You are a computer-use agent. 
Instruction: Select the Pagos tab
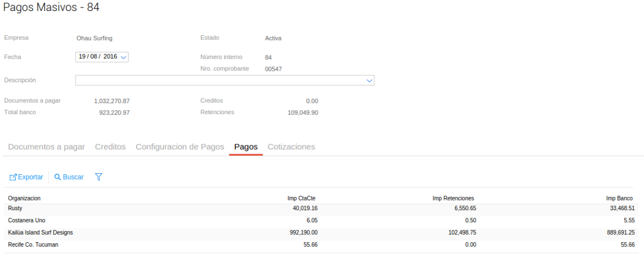(x=246, y=147)
